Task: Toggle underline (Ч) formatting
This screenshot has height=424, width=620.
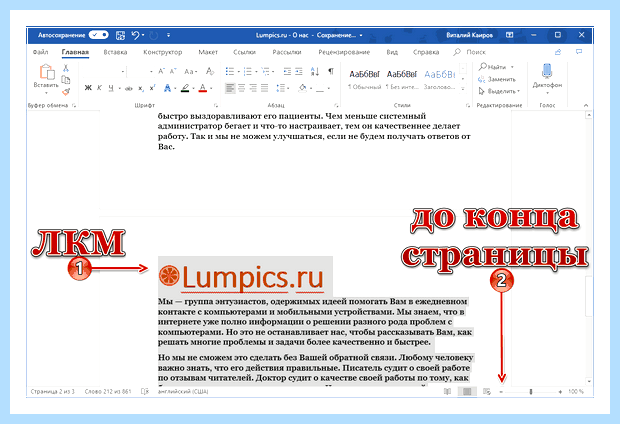Action: click(111, 88)
